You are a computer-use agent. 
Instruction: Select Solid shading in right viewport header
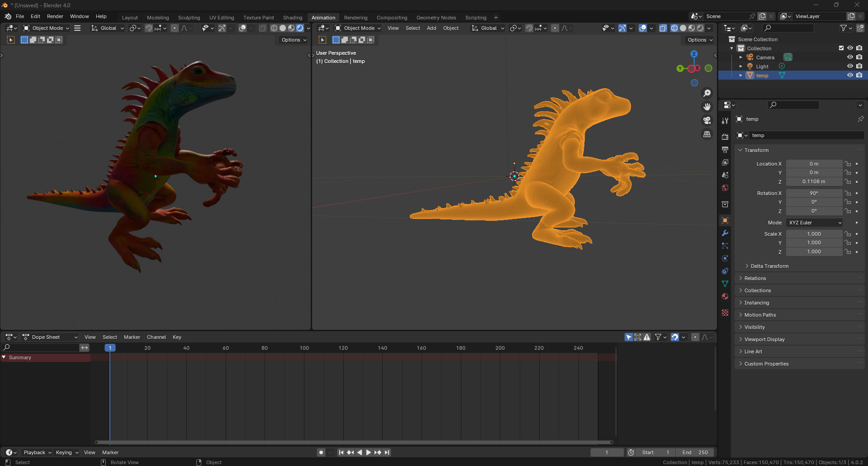[683, 28]
